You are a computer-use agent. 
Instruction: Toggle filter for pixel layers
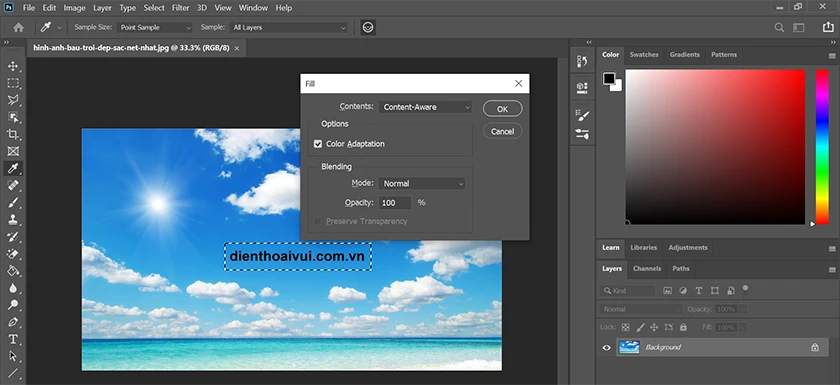668,291
